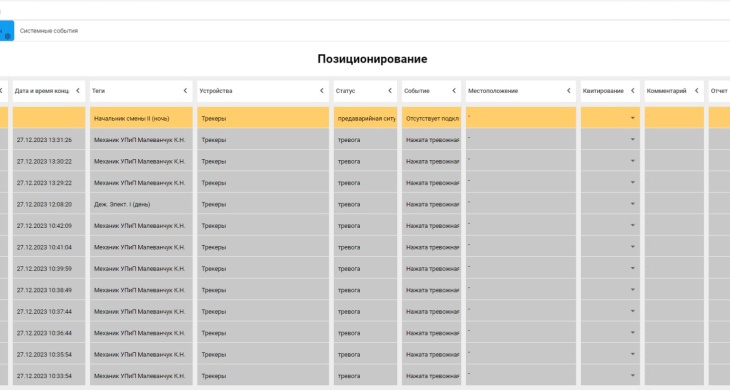Viewport: 730px width, 390px height.
Task: Collapse the Местоположение column chevron
Action: [568, 91]
